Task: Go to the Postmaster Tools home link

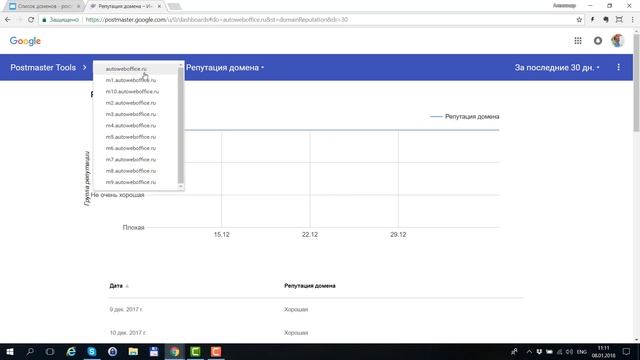Action: 43,67
